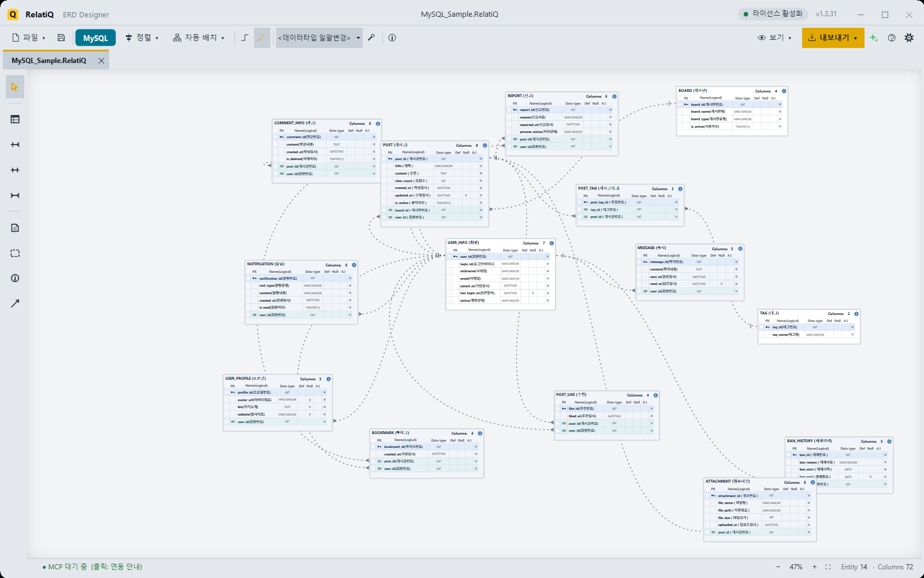This screenshot has height=578, width=924.
Task: Click the Columns 72 count in status bar
Action: (896, 567)
